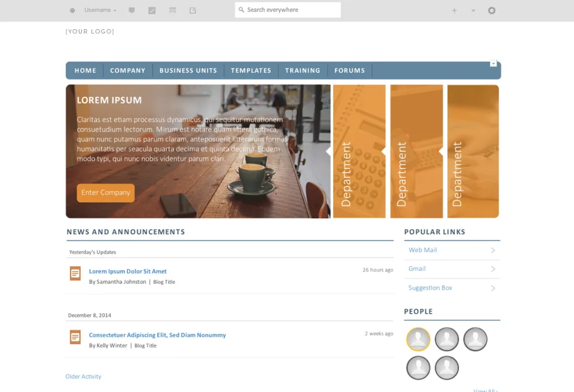
Task: Open the messages speech bubble icon
Action: click(x=132, y=10)
